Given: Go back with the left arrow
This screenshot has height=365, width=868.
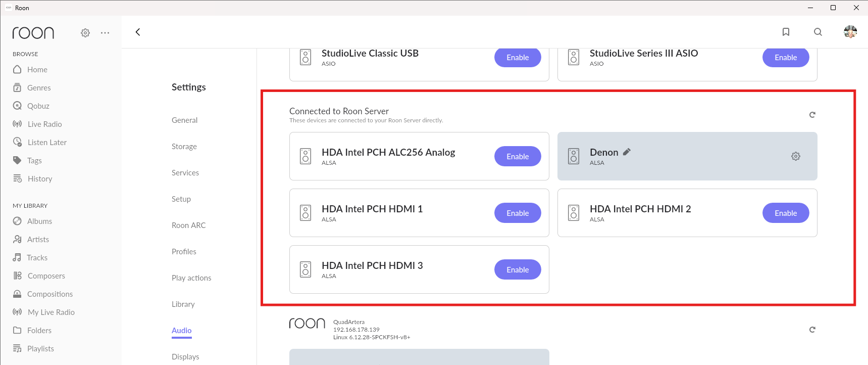Looking at the screenshot, I should tap(138, 32).
